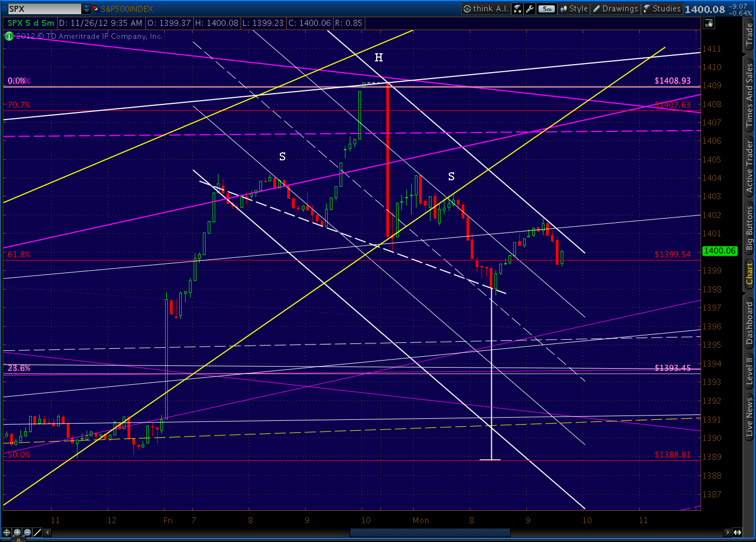This screenshot has width=756, height=542.
Task: Click the 'D: 11/26/12 9:35 AM' readout
Action: click(101, 23)
